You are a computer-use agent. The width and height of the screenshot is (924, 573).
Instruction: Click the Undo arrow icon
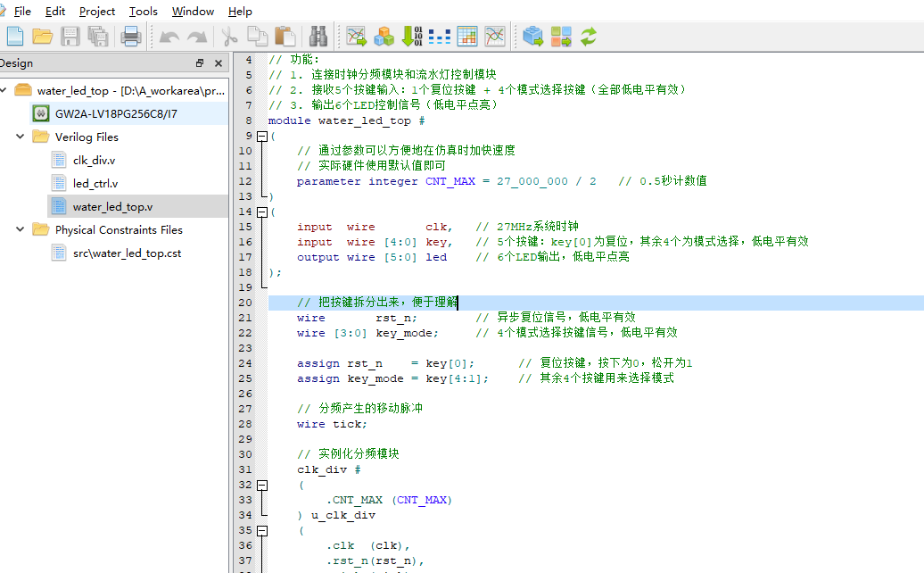tap(169, 37)
